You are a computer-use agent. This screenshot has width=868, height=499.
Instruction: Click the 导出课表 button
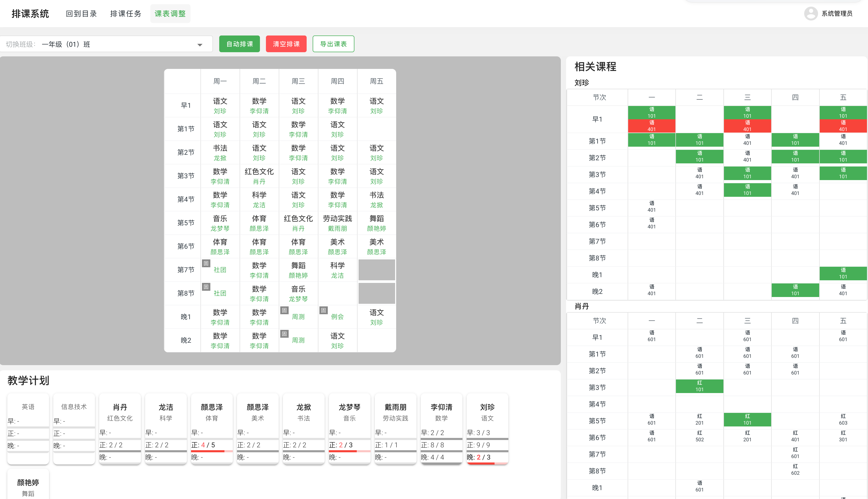pos(333,44)
